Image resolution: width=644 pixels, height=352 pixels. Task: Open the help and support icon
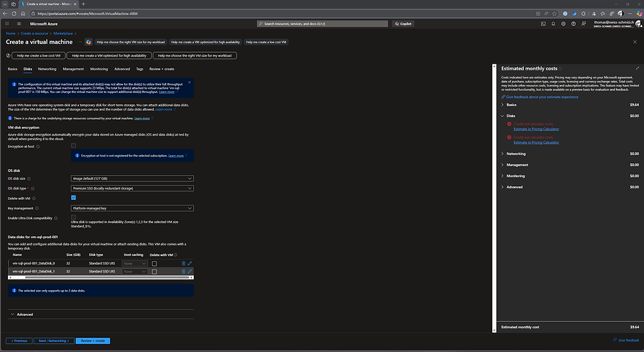pos(573,24)
